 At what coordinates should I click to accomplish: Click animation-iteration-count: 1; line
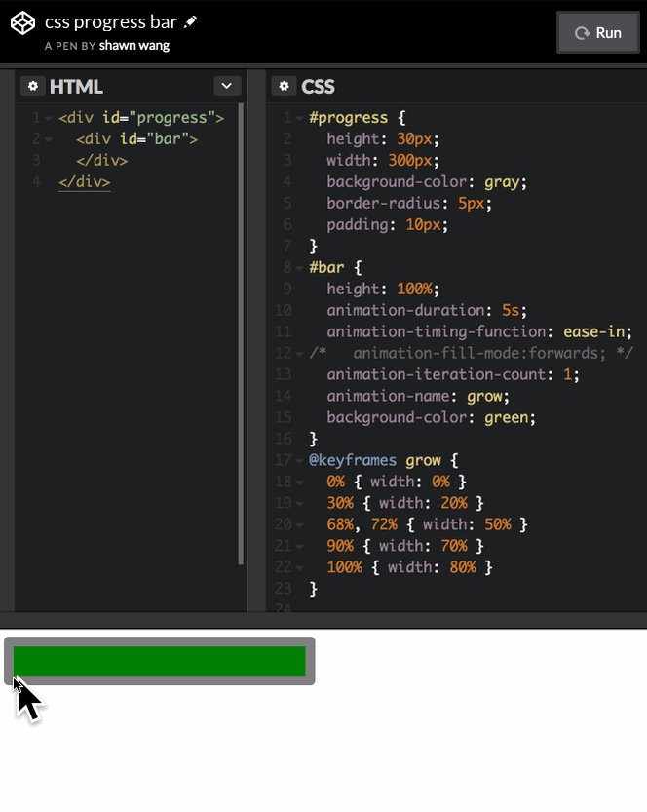tap(453, 374)
